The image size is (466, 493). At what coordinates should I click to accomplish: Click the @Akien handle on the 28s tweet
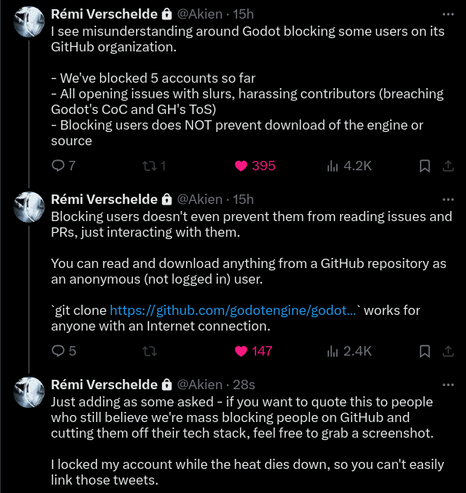199,385
